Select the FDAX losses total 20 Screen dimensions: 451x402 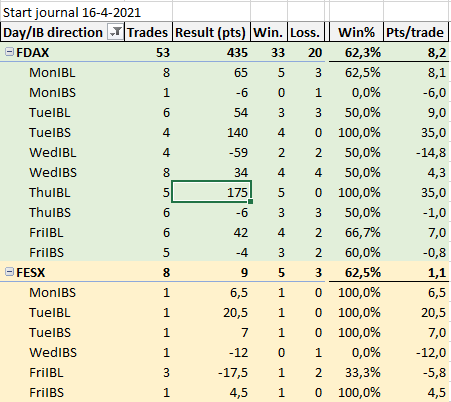coord(315,52)
